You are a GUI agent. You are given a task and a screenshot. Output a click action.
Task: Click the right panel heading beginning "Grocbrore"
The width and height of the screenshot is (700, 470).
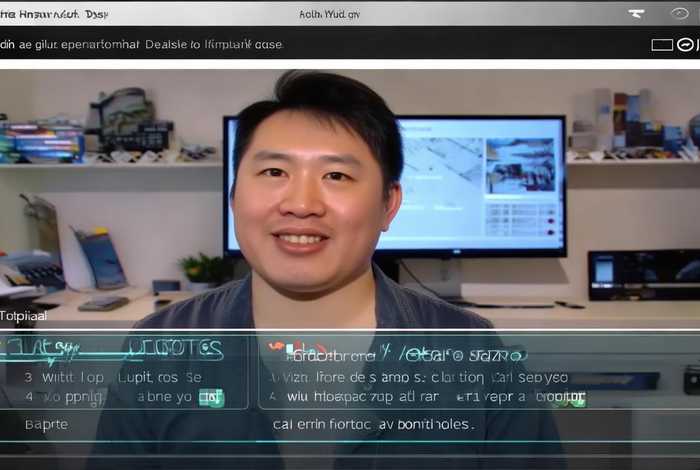(x=405, y=355)
